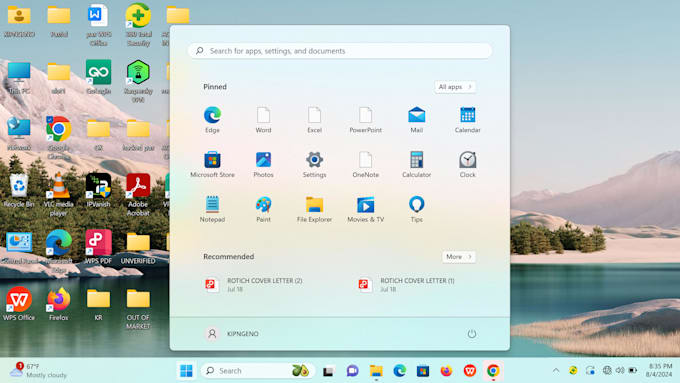The image size is (680, 383).
Task: Open the volume control in the system tray
Action: 620,370
